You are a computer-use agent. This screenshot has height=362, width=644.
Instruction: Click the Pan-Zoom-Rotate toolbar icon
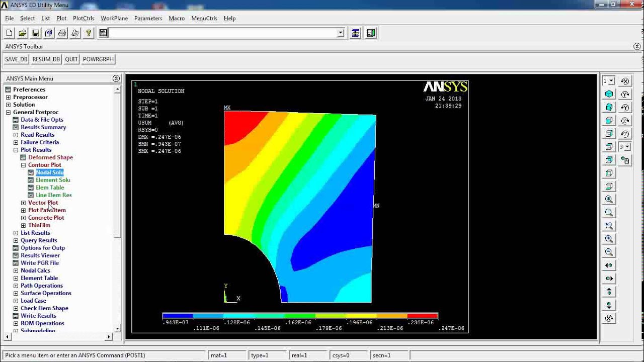point(49,33)
